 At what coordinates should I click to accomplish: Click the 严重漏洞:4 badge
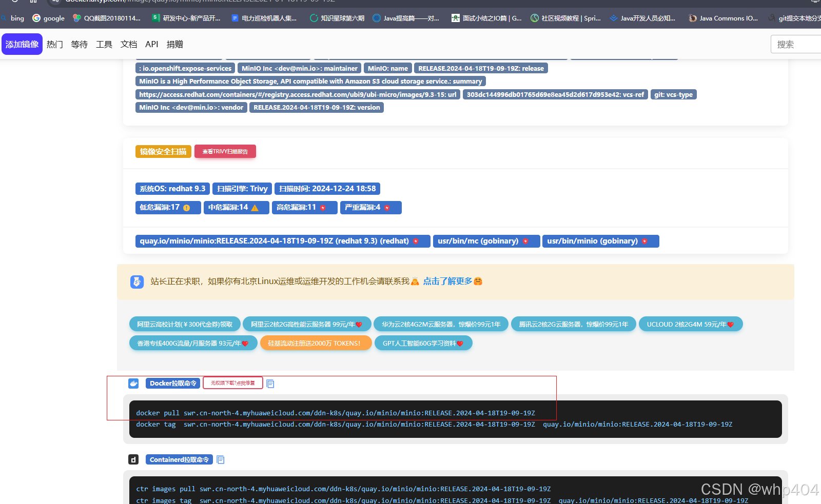371,208
